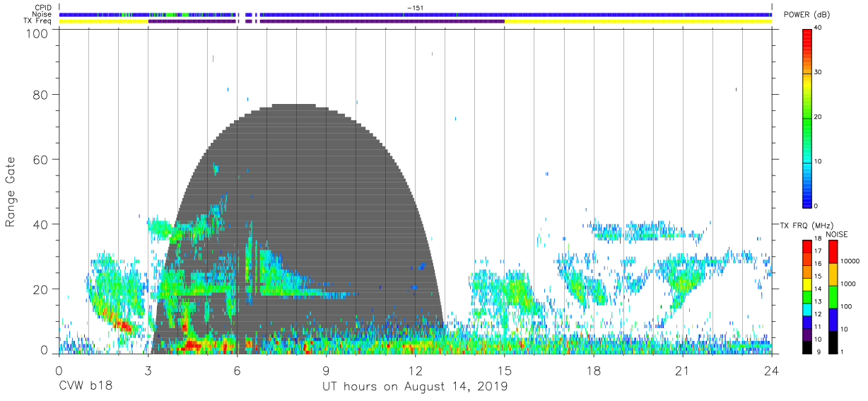Click x-axis tick label '15'
This screenshot has height=401, width=868.
coord(504,371)
